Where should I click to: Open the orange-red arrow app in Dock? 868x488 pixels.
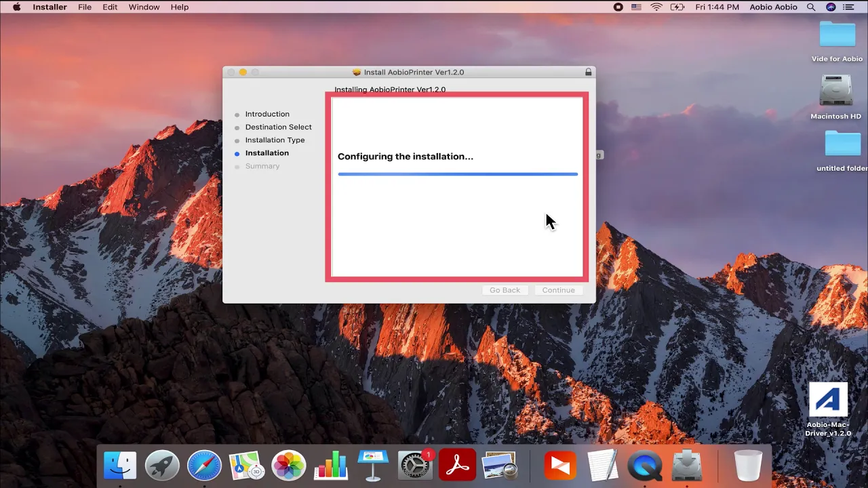(560, 466)
